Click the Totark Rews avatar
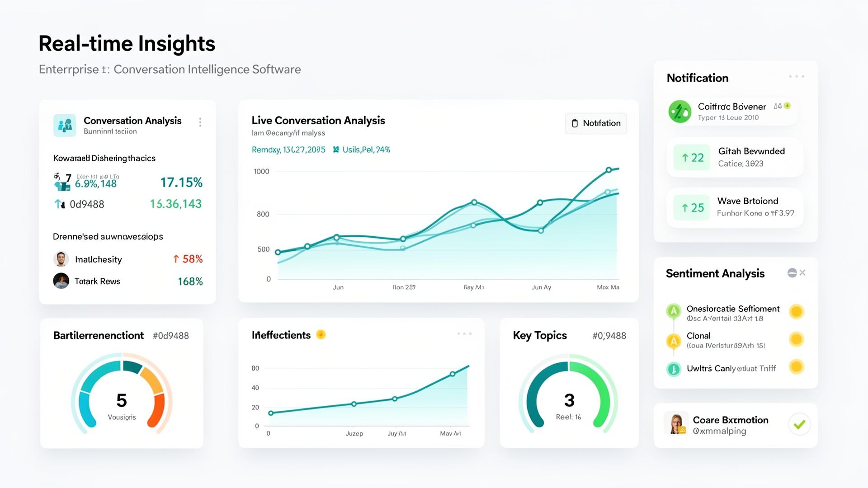Viewport: 868px width, 488px height. (x=61, y=281)
